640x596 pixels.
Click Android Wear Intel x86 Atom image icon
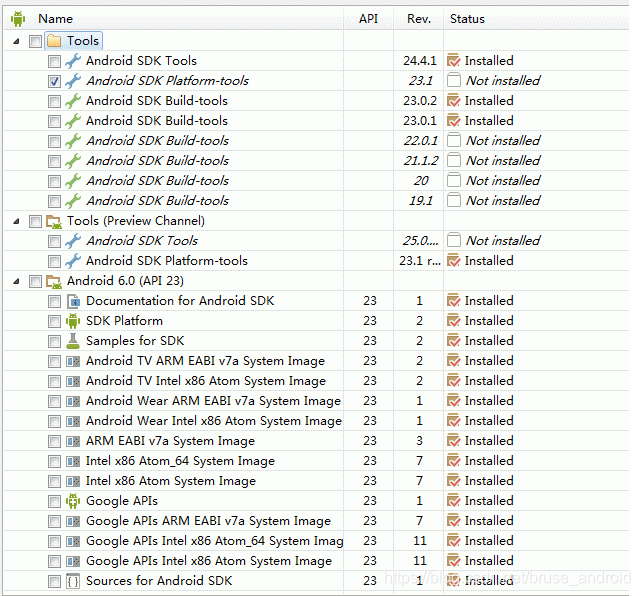[x=73, y=421]
